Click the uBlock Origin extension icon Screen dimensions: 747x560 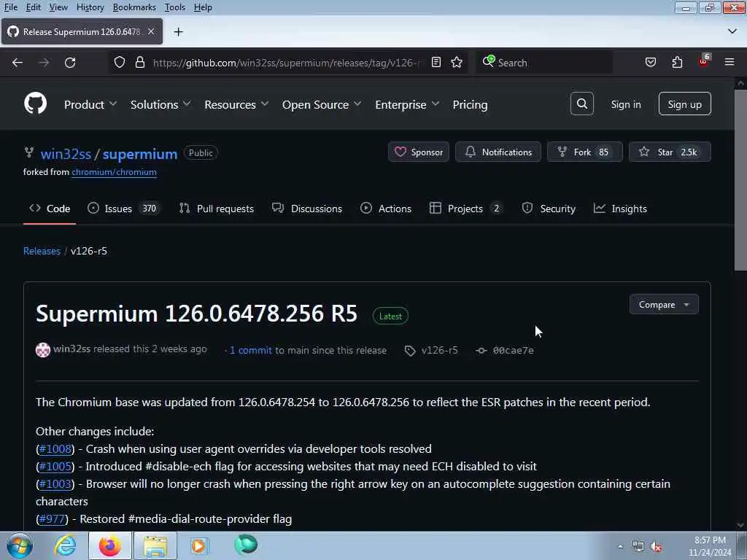(704, 61)
